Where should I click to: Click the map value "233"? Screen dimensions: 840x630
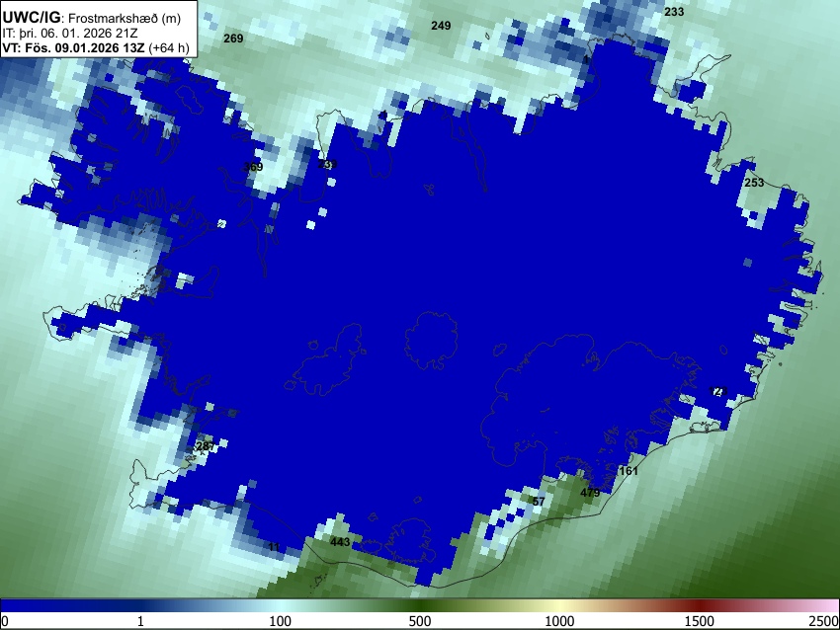(674, 11)
